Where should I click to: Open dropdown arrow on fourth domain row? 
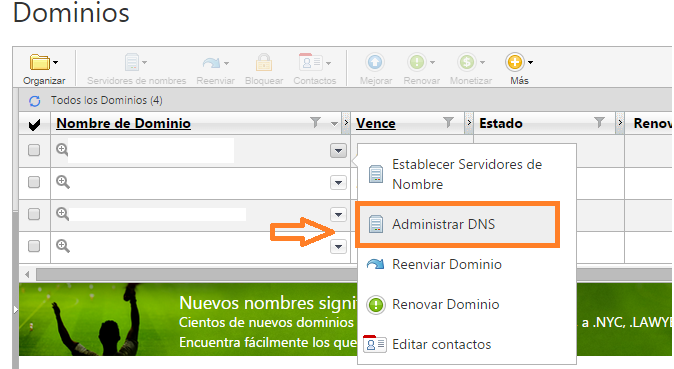pyautogui.click(x=338, y=247)
